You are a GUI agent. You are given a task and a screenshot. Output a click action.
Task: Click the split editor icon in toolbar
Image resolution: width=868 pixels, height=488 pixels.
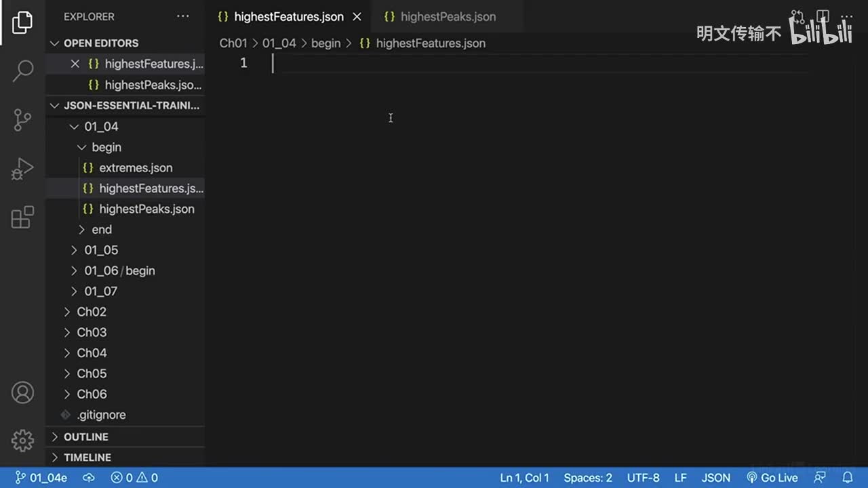[823, 16]
